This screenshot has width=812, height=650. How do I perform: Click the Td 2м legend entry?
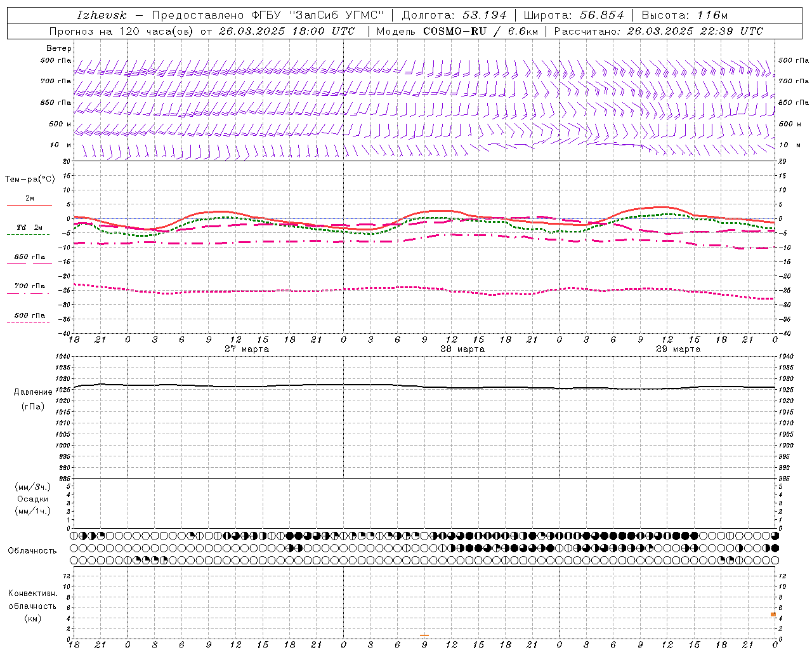(29, 227)
